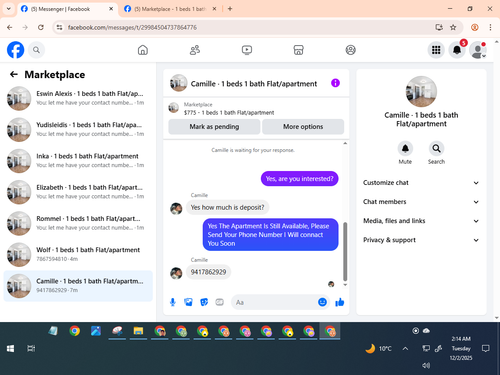The image size is (500, 375).
Task: Click the Aa message input field
Action: pos(273,302)
